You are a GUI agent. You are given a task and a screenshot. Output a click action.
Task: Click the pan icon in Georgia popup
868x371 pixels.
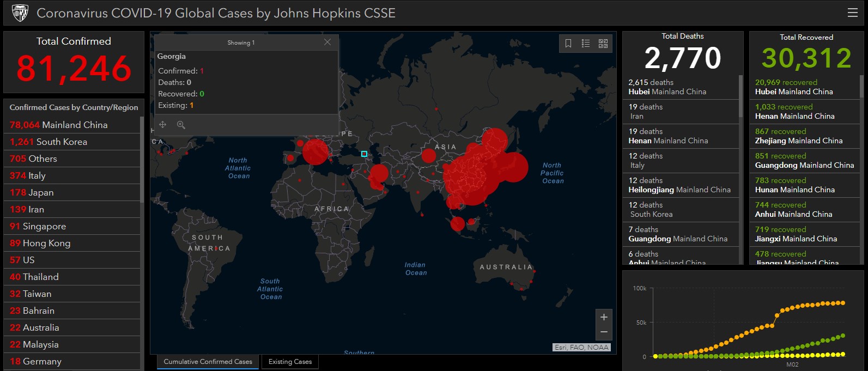[163, 125]
